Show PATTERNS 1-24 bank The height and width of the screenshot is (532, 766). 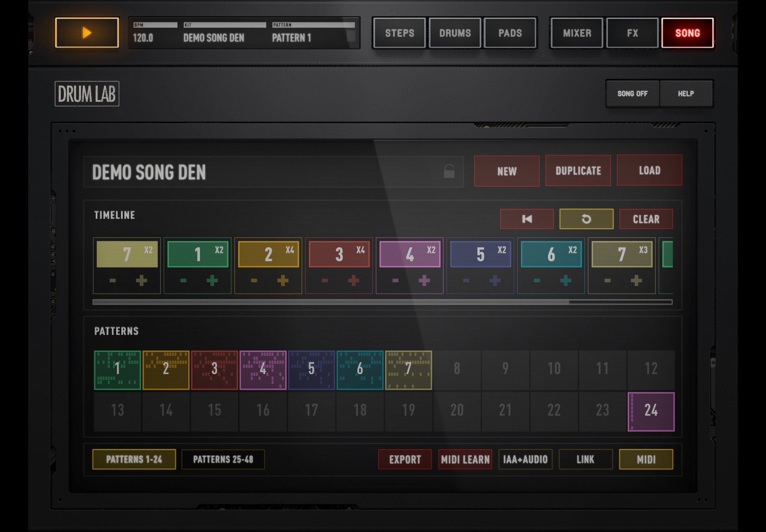click(x=134, y=459)
